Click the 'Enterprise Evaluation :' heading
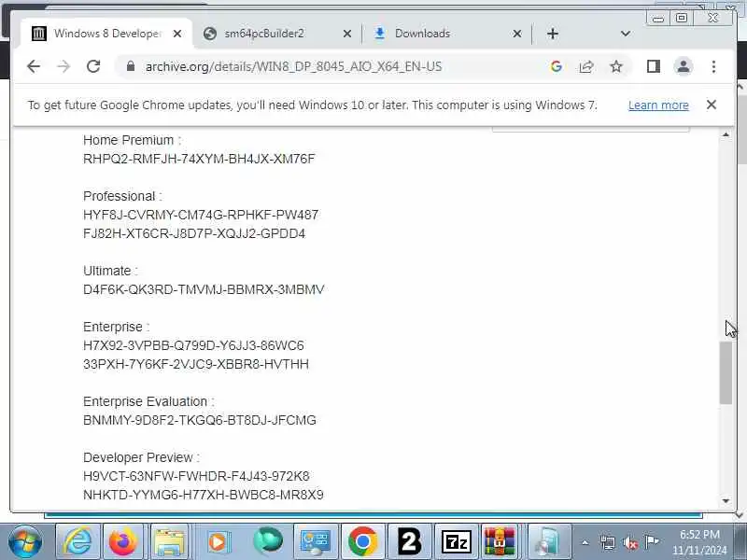 148,401
